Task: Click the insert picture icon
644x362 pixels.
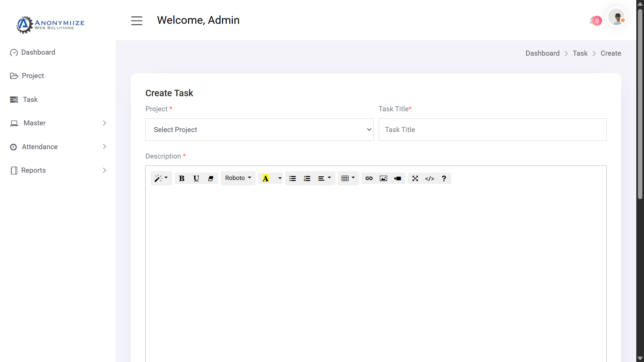Action: [x=383, y=178]
